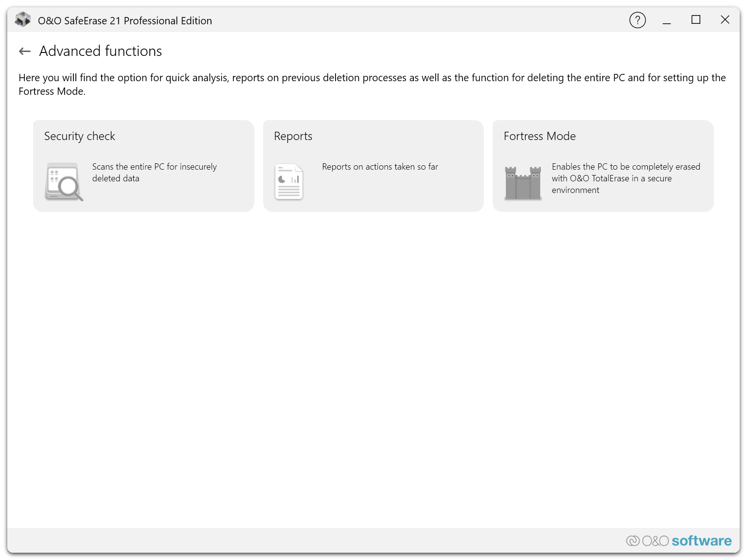Screen dimensions: 747x560
Task: Click the back arrow next to Advanced functions
Action: (x=25, y=51)
